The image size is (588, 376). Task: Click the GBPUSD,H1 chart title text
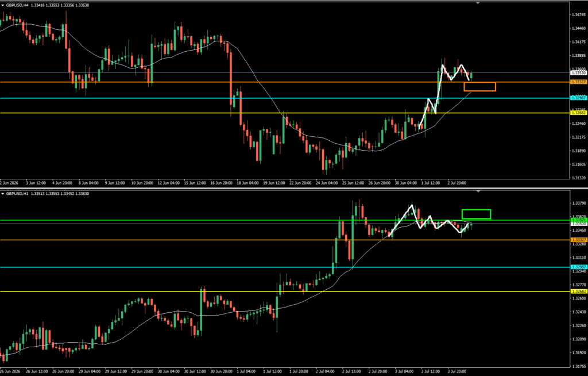pos(17,194)
